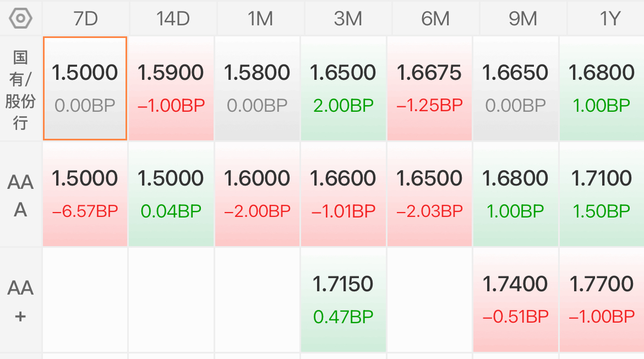The width and height of the screenshot is (644, 359).
Task: Open the AA+ 9M cell 1.7400
Action: point(515,300)
